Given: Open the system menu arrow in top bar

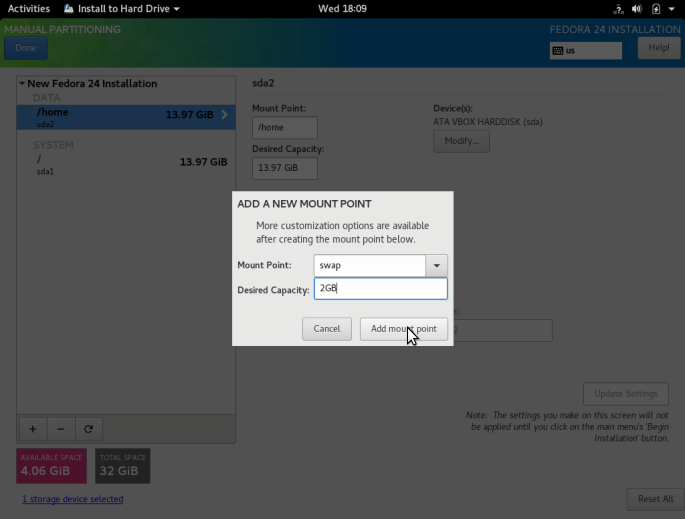Looking at the screenshot, I should click(x=671, y=9).
